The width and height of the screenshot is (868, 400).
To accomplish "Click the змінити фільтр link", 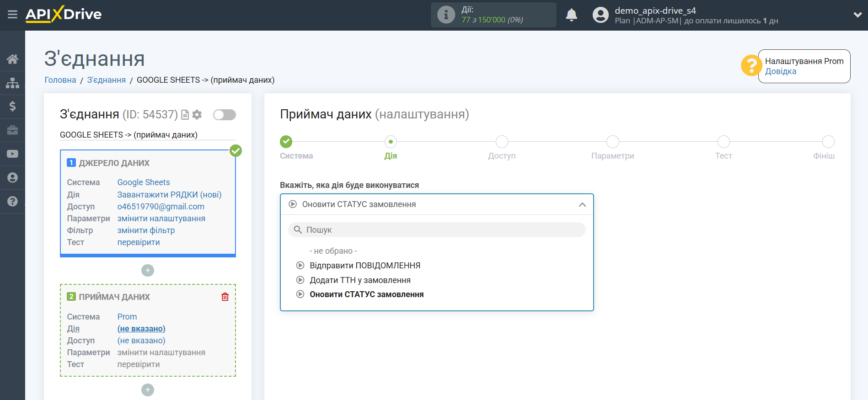I will pos(146,230).
